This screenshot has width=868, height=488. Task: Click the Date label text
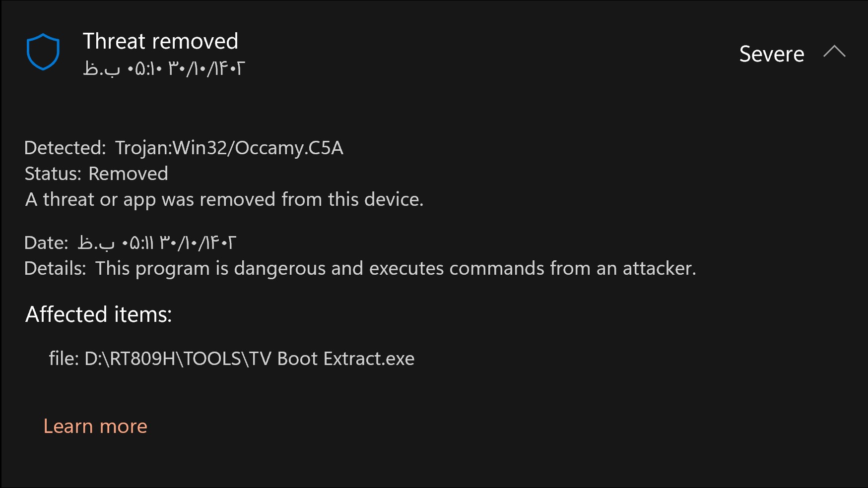tap(46, 243)
